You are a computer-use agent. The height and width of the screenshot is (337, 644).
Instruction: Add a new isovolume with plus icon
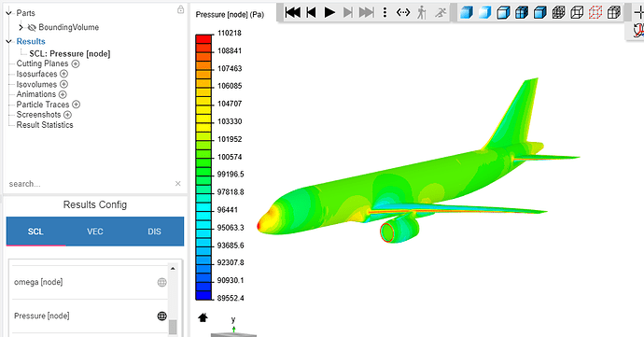[63, 84]
